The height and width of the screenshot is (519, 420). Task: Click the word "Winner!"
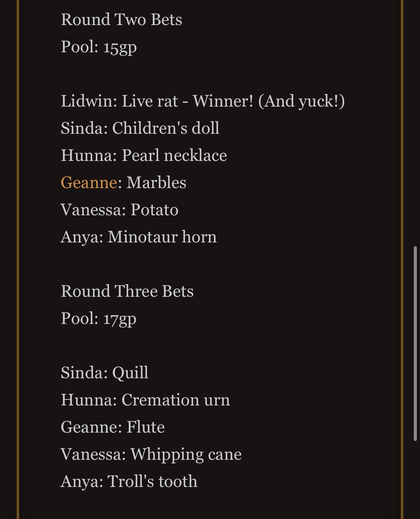coord(223,101)
